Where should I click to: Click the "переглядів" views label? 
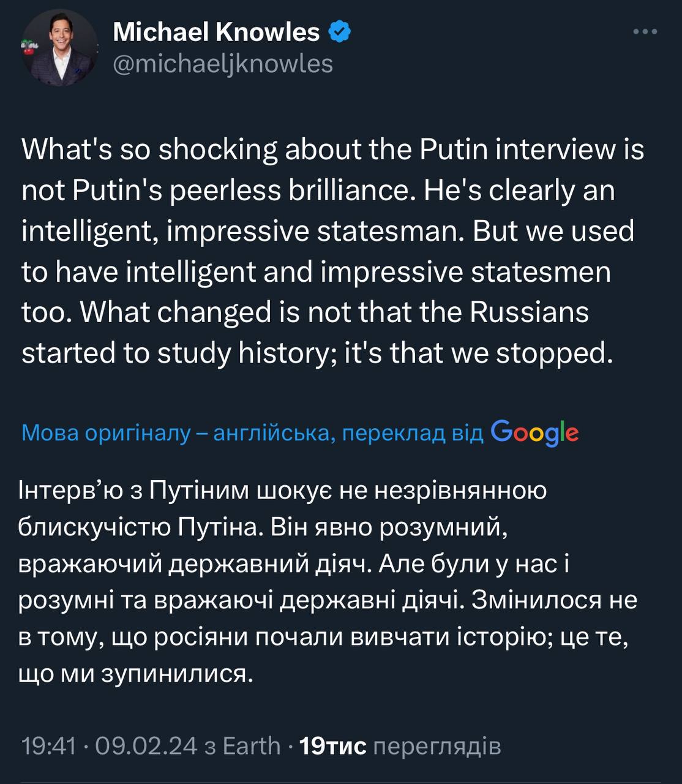pos(437,746)
